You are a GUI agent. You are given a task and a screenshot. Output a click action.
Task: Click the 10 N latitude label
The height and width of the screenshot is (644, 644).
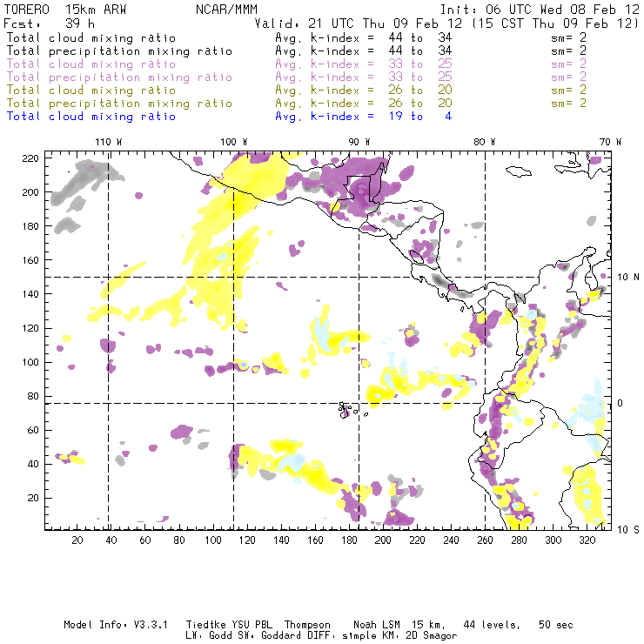[629, 277]
